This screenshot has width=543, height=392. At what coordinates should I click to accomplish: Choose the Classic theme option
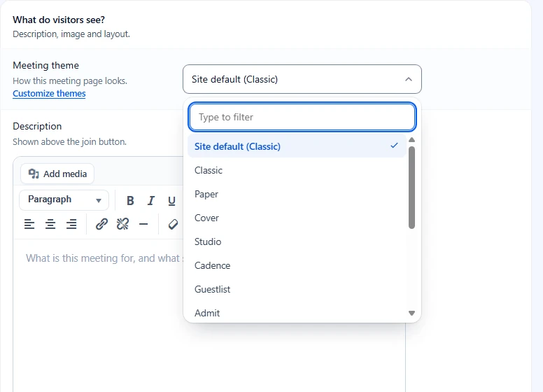click(297, 170)
